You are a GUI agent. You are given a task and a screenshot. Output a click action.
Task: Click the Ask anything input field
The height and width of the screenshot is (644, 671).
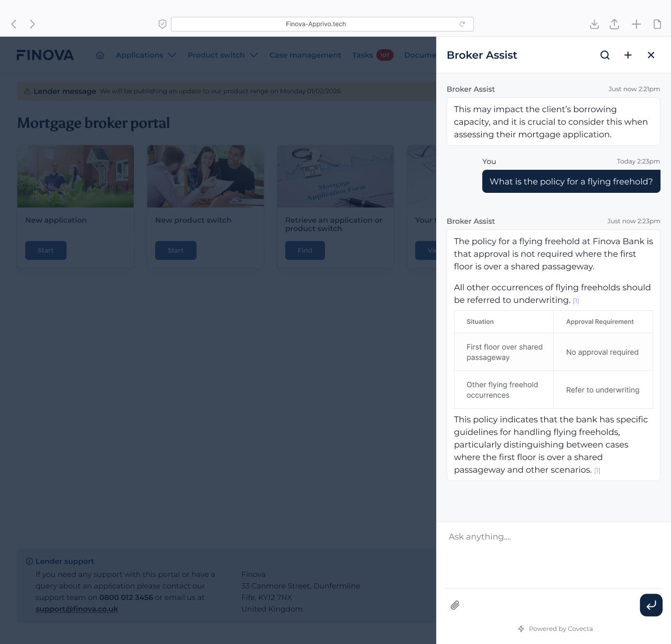(554, 555)
